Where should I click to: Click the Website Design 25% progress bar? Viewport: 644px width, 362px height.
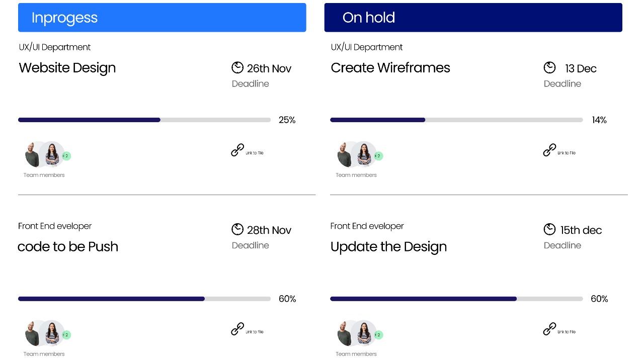144,120
